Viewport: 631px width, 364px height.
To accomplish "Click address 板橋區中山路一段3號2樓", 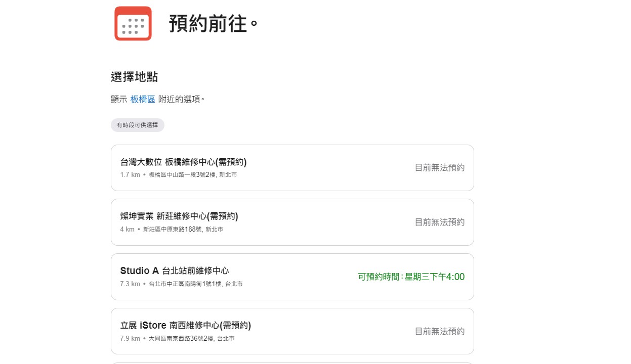I will click(193, 175).
